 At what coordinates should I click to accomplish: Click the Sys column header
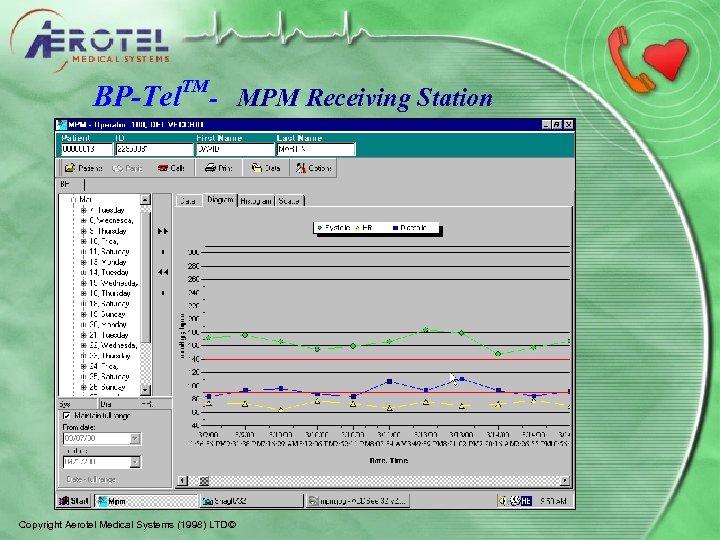pos(78,404)
